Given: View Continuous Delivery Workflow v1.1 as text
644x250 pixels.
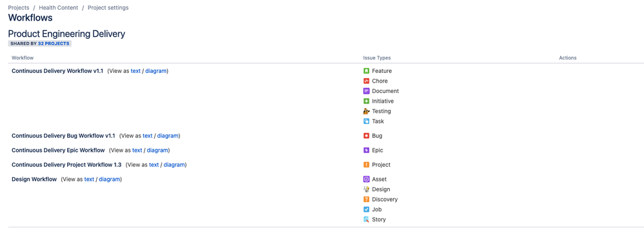Looking at the screenshot, I should (x=136, y=70).
